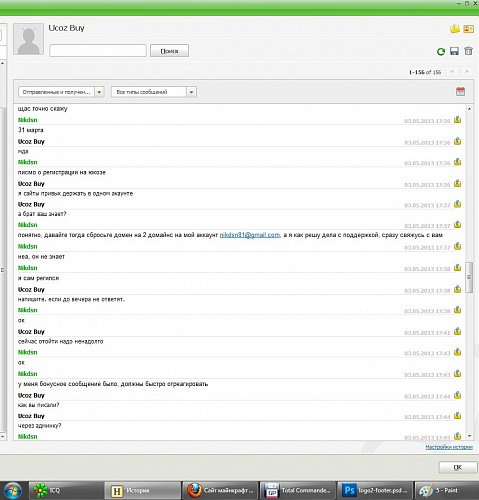This screenshot has width=479, height=500.
Task: Click message 'щас точно скажу'
Action: click(x=42, y=109)
